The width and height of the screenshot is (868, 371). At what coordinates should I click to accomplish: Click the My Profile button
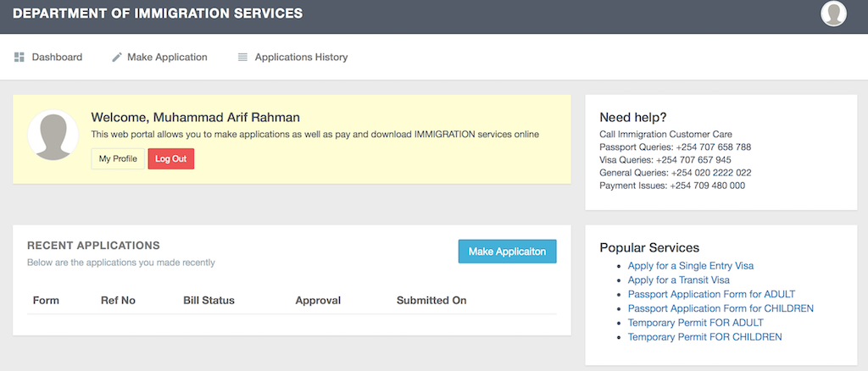118,158
